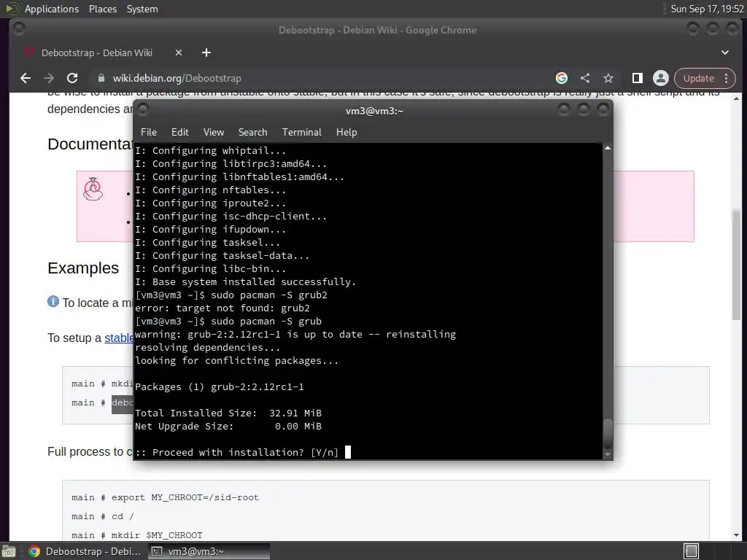Close the Debootstrap - Debian Wiki tab
Screen dimensions: 747x560
[x=179, y=52]
